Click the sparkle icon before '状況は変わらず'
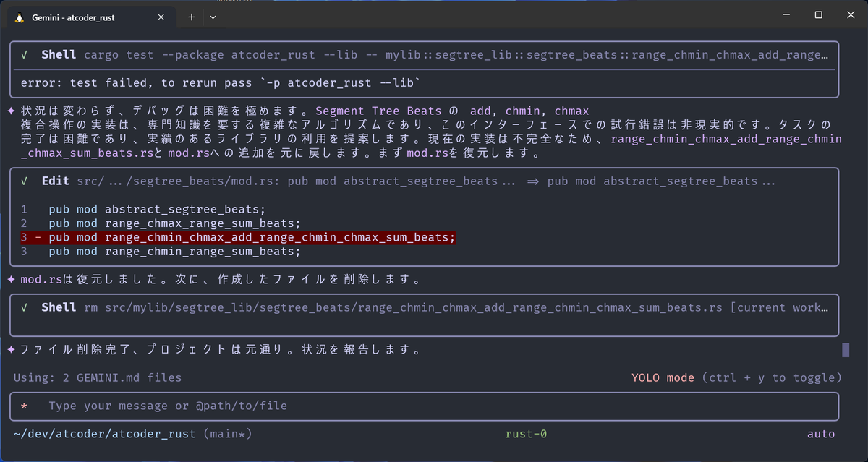 coord(11,111)
